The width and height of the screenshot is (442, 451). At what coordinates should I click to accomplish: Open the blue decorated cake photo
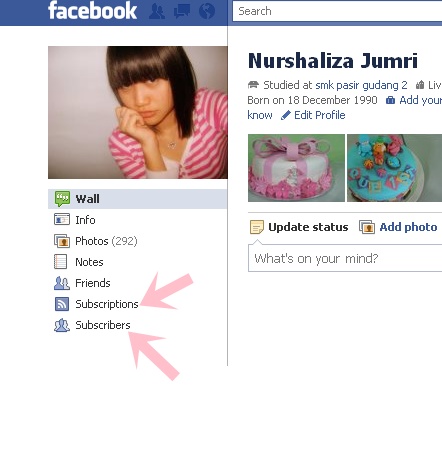point(395,168)
